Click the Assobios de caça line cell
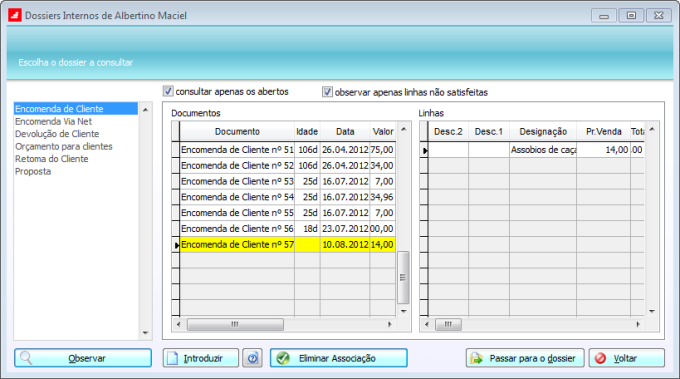The height and width of the screenshot is (379, 680). pyautogui.click(x=543, y=150)
